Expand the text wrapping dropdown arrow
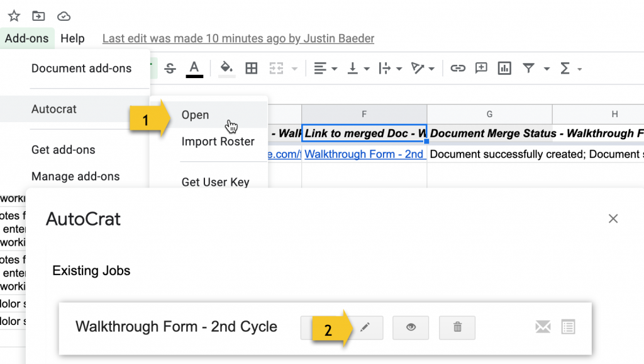The image size is (644, 364). (399, 69)
